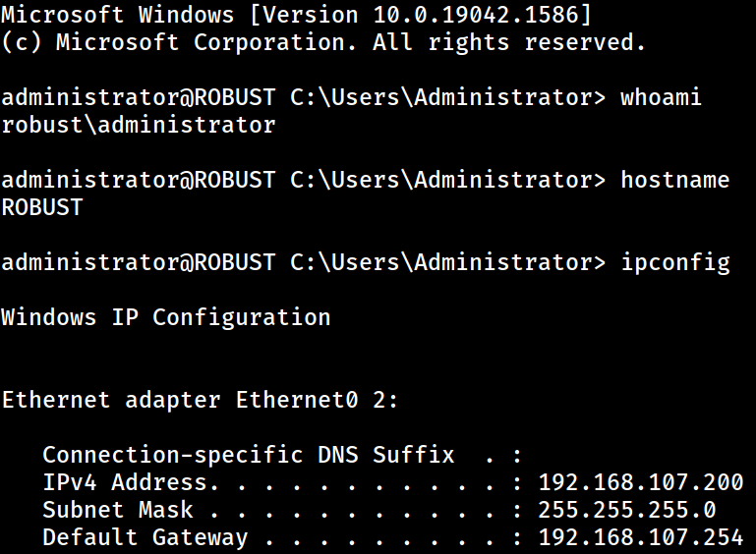This screenshot has width=756, height=554.
Task: Click the ipconfig command text
Action: 675,263
